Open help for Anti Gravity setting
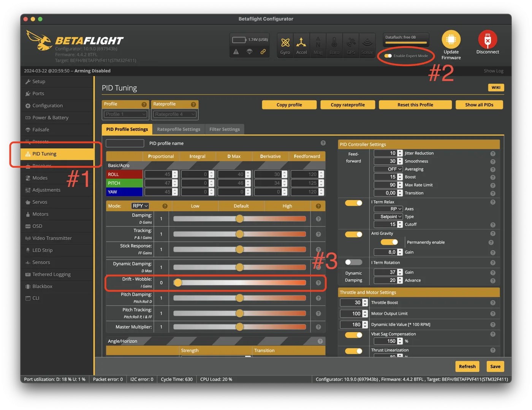 coord(493,234)
